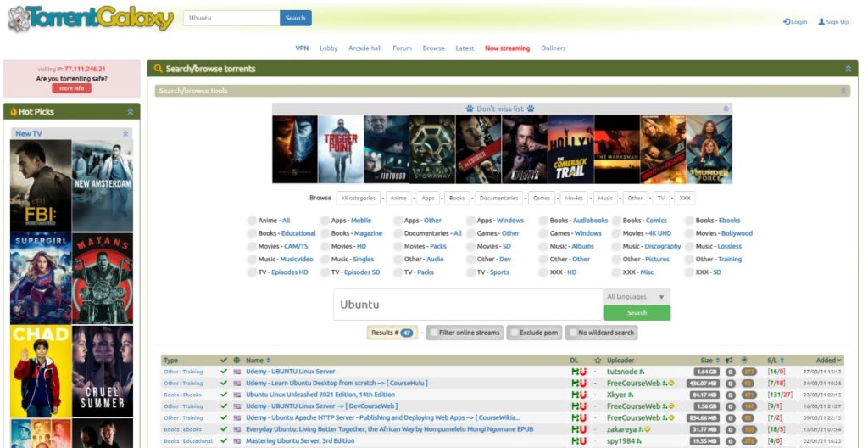Click the star bookmark column header icon
The height and width of the screenshot is (448, 868).
(x=598, y=361)
